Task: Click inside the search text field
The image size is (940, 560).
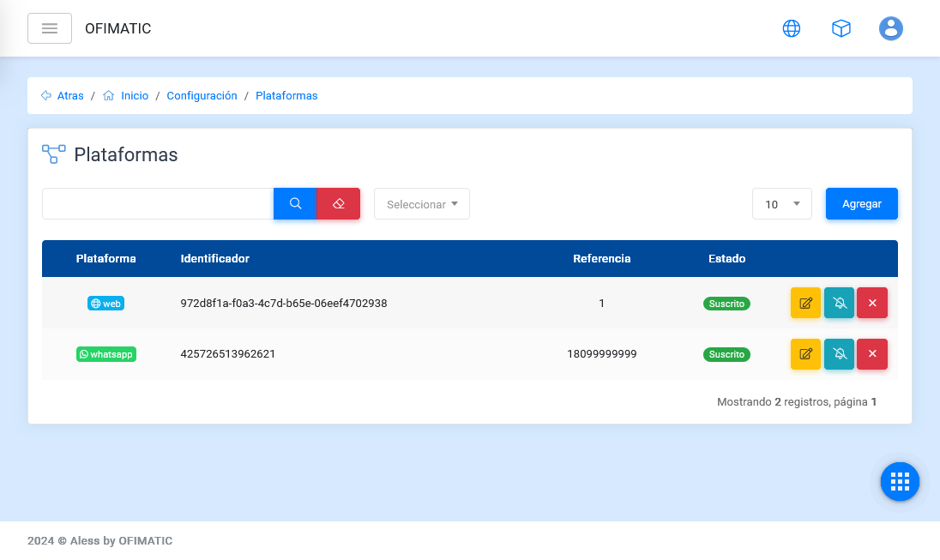Action: pos(158,204)
